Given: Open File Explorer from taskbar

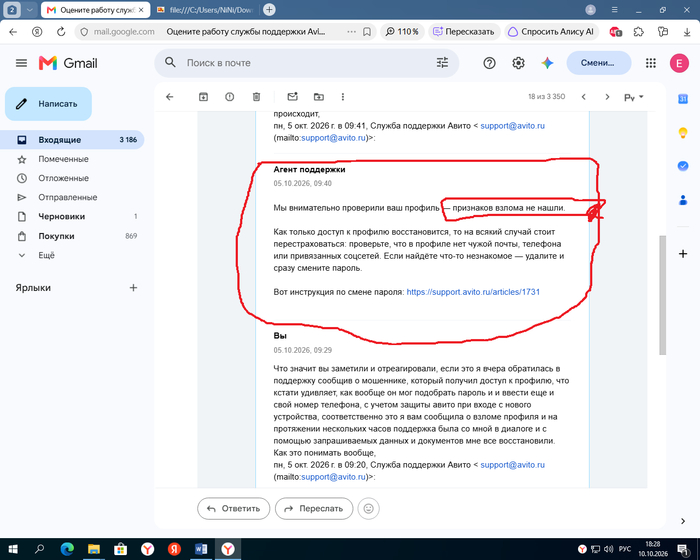Looking at the screenshot, I should (x=94, y=549).
